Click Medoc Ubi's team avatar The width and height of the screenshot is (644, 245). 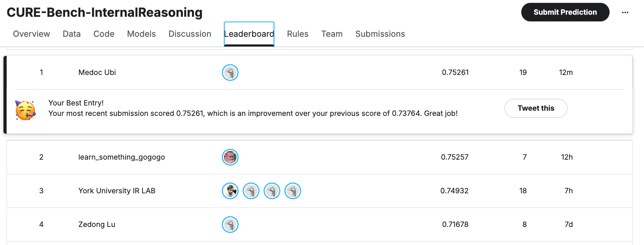click(x=230, y=73)
